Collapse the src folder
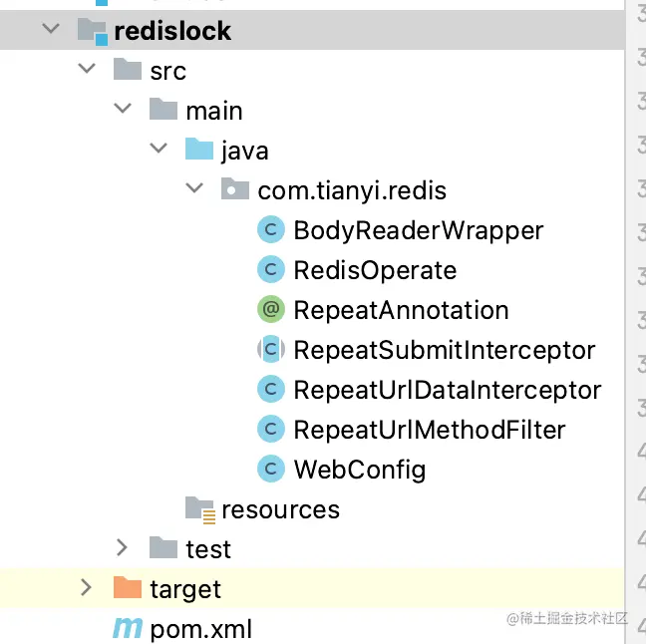646x644 pixels. click(x=87, y=71)
